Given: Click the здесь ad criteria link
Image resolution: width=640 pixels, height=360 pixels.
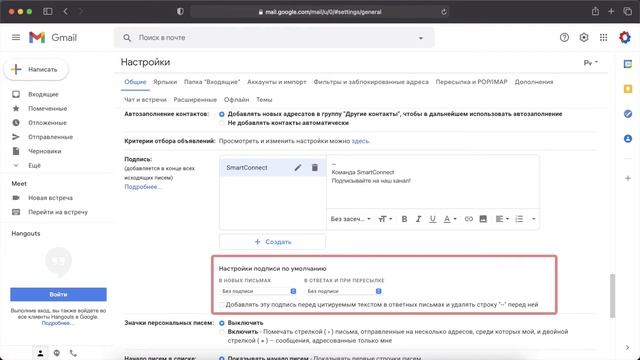Looking at the screenshot, I should click(360, 141).
